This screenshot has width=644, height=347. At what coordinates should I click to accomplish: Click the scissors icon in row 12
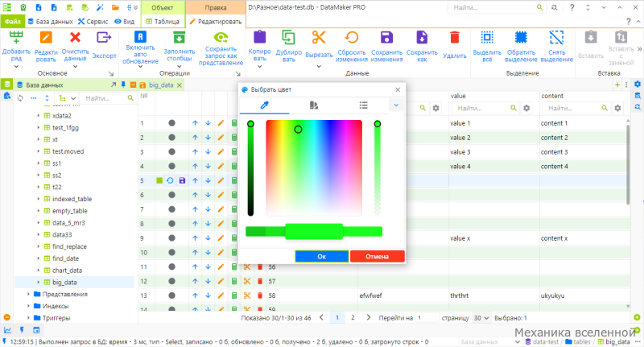coord(247,281)
